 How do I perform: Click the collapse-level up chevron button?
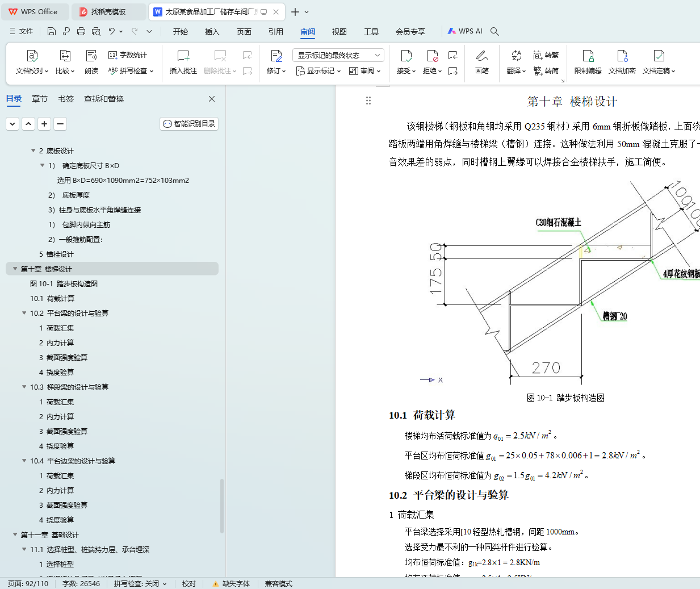pyautogui.click(x=28, y=124)
